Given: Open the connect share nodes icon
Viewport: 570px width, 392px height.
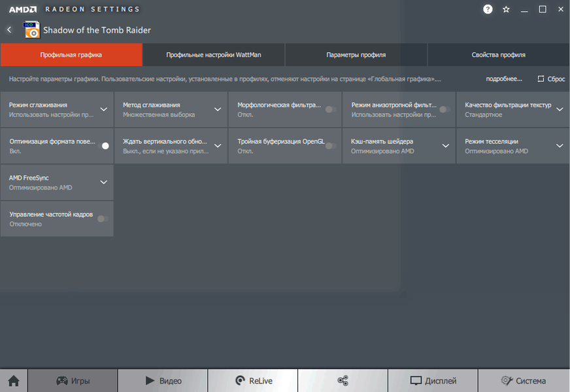Looking at the screenshot, I should [x=343, y=381].
